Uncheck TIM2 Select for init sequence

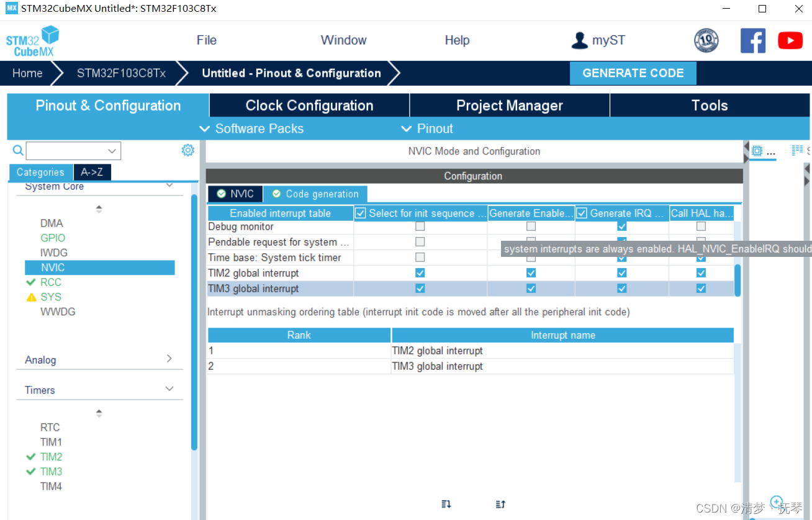tap(420, 272)
